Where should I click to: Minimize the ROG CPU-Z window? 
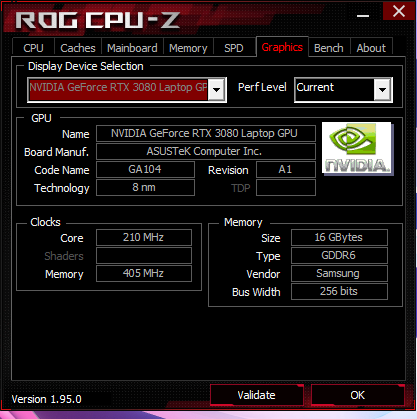click(363, 15)
